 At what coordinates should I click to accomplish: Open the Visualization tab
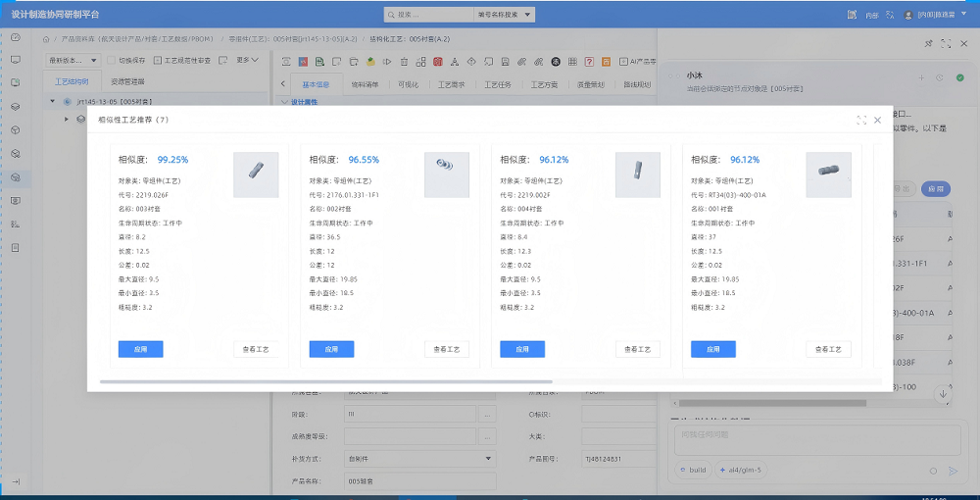tap(408, 84)
